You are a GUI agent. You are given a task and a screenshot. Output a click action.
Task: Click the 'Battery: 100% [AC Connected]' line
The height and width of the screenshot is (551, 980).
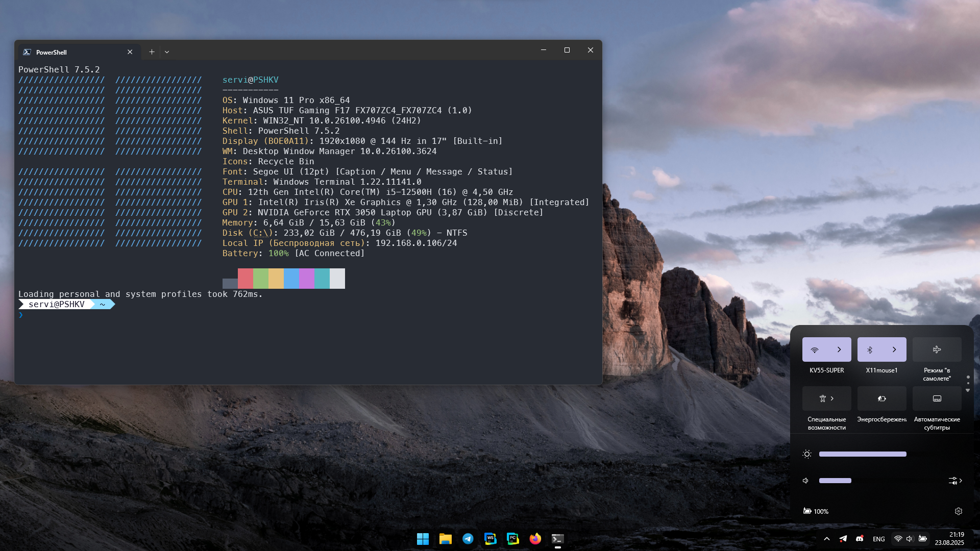293,254
